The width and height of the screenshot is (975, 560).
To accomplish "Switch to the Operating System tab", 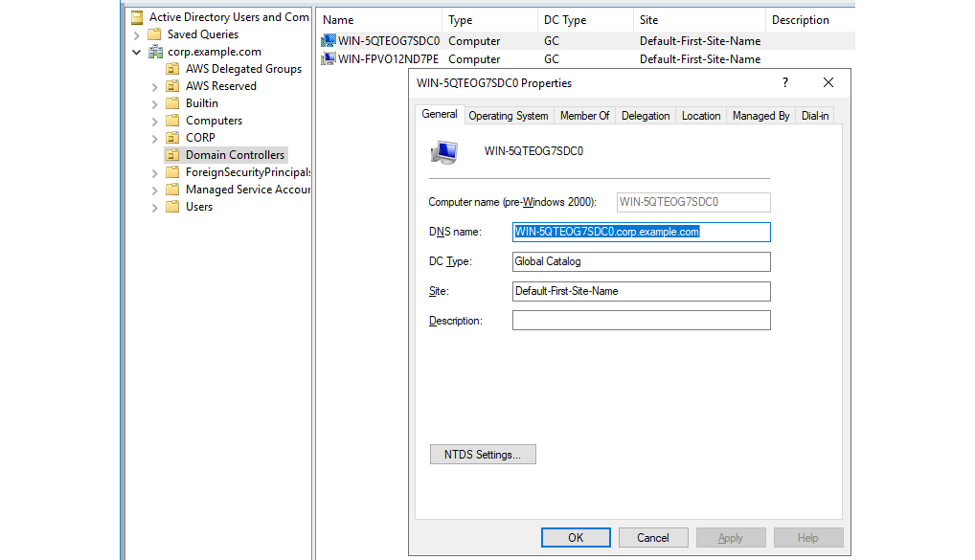I will click(x=509, y=115).
